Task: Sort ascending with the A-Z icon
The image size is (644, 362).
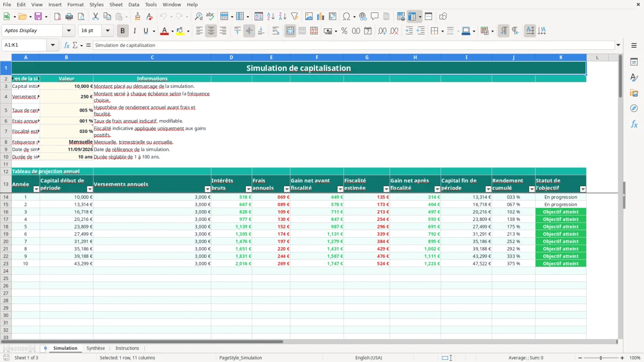Action: pos(271,17)
